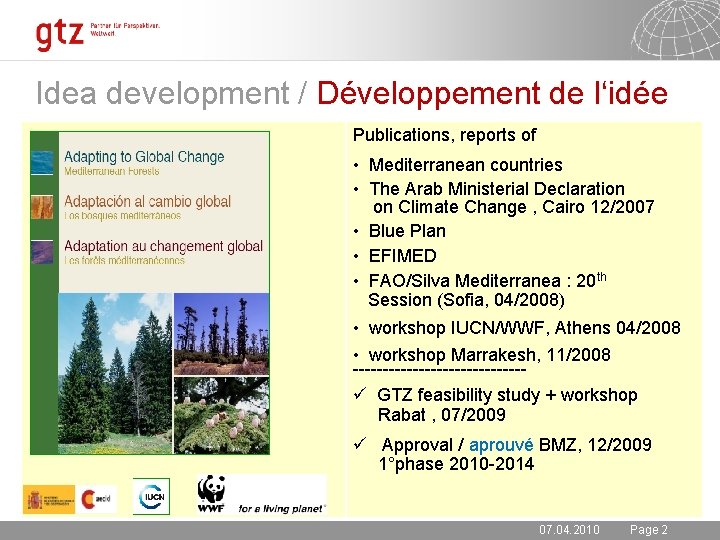Image resolution: width=720 pixels, height=540 pixels.
Task: Click the tall fir trees photo
Action: pyautogui.click(x=115, y=374)
